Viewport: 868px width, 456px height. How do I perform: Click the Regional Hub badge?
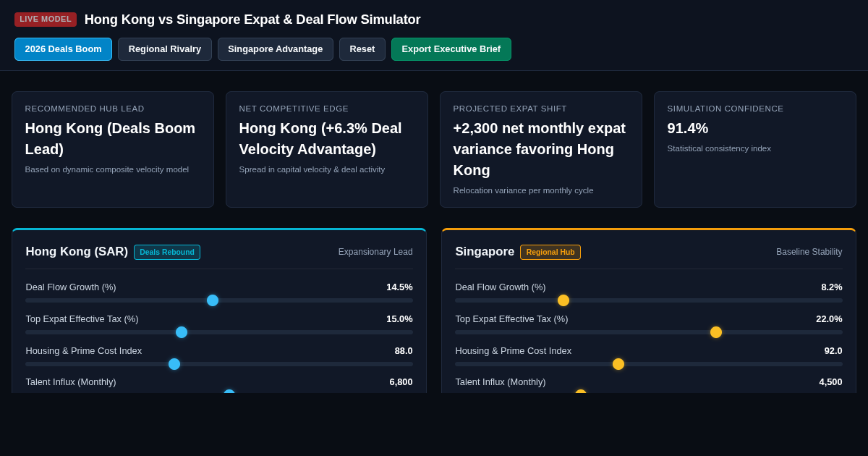550,252
